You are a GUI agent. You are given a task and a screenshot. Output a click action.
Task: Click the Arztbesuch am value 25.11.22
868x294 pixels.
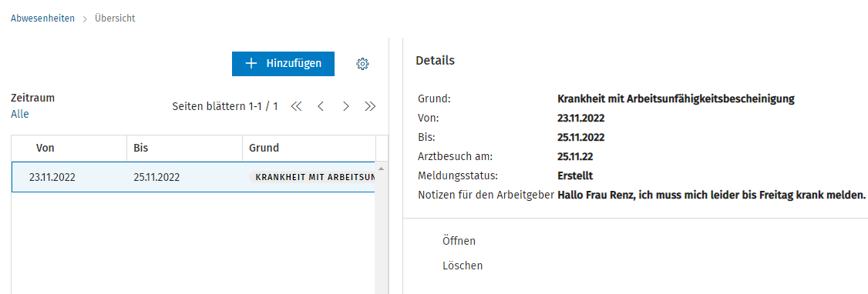(575, 156)
